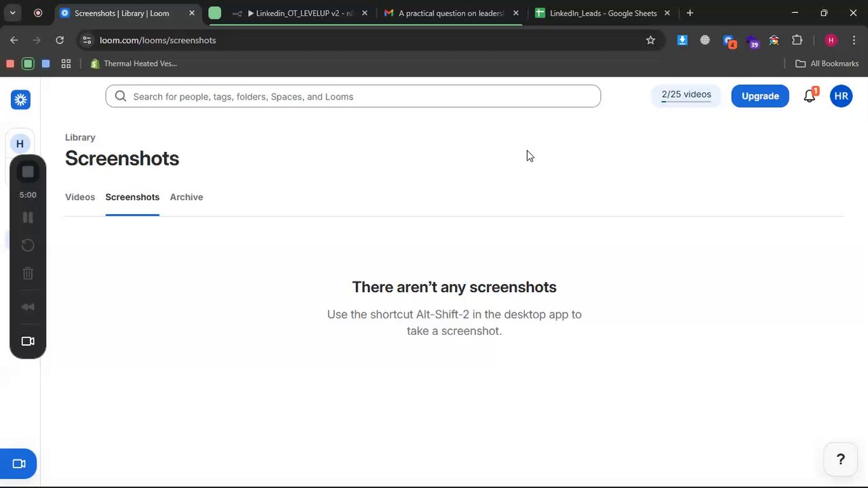
Task: Close the Linkedin_OT_LEVELUP tab
Action: pos(364,13)
